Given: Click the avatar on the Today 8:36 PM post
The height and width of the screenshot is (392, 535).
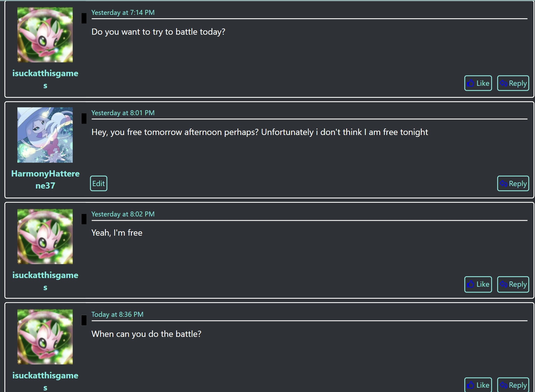Looking at the screenshot, I should tap(45, 337).
